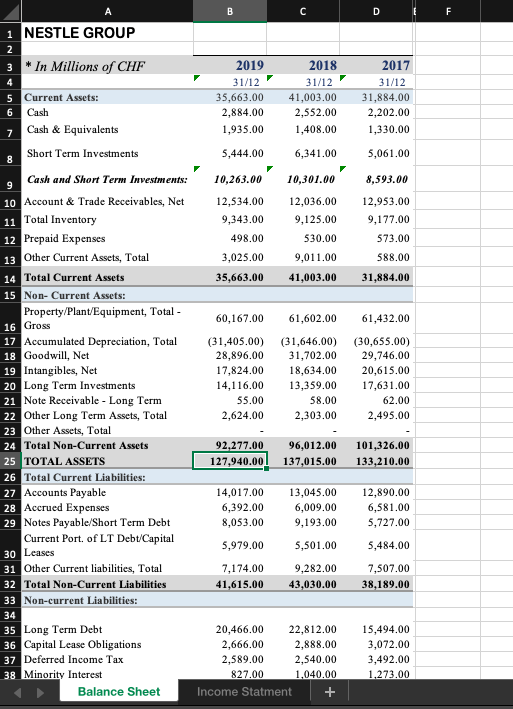Select Deferred Income Tax 2017 value 3,492.00
Image resolution: width=513 pixels, height=709 pixels.
376,659
